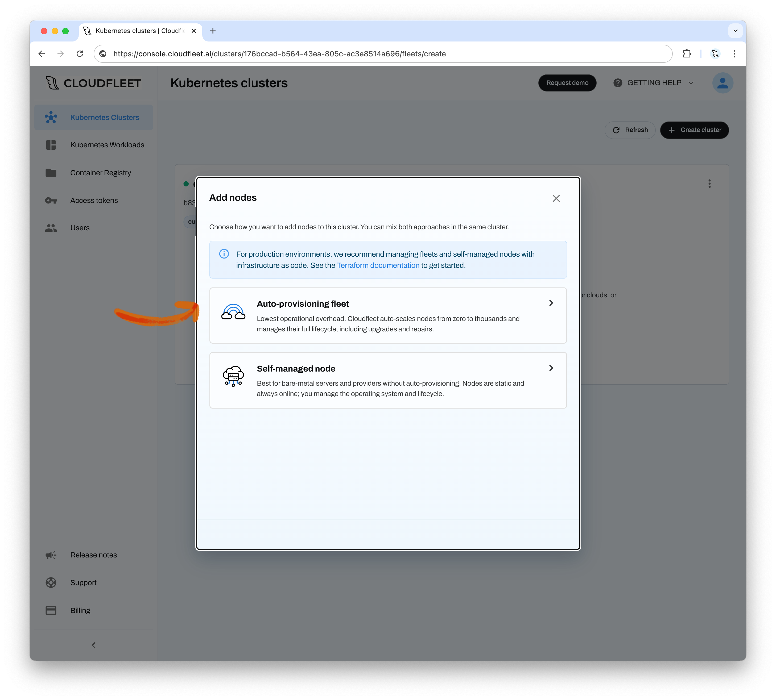Click the Self-managed node server cloud icon
The width and height of the screenshot is (776, 700).
[x=233, y=376]
